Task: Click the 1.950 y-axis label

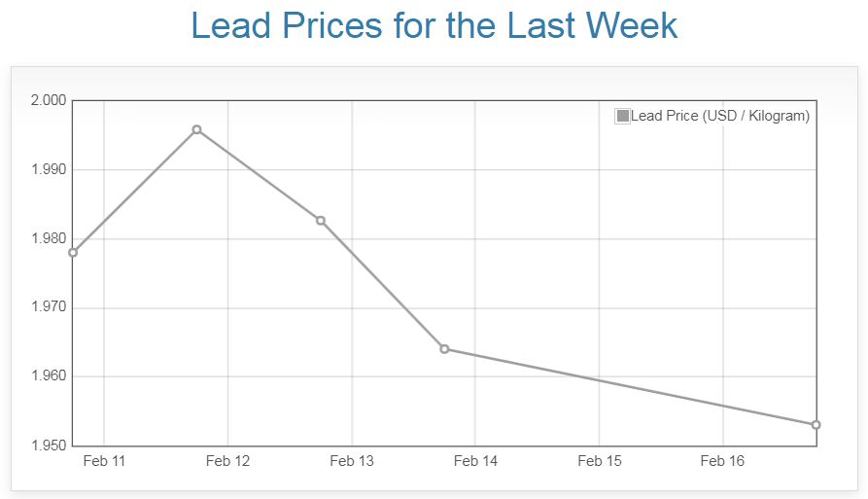Action: tap(49, 446)
